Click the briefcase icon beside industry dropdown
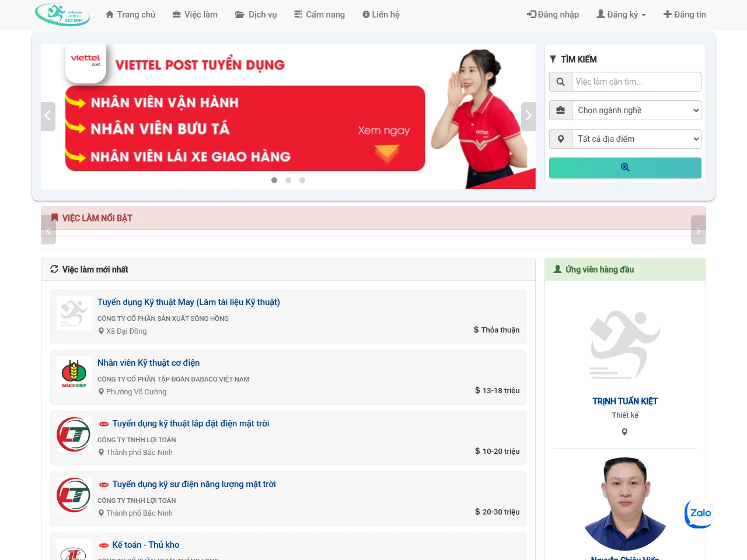The height and width of the screenshot is (560, 747). pos(561,110)
